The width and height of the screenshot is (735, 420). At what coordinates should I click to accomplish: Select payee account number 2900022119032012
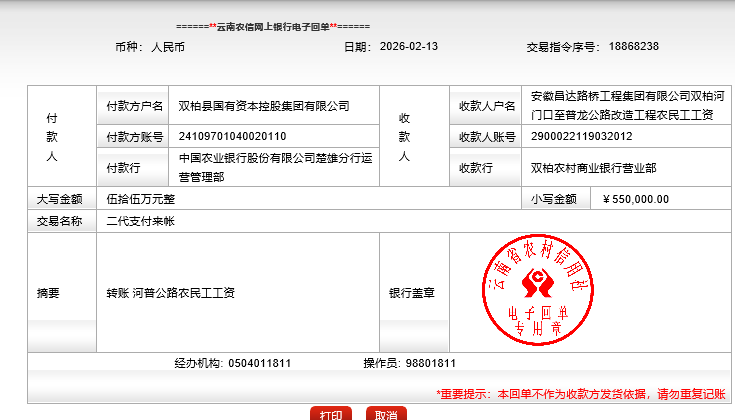(x=580, y=137)
